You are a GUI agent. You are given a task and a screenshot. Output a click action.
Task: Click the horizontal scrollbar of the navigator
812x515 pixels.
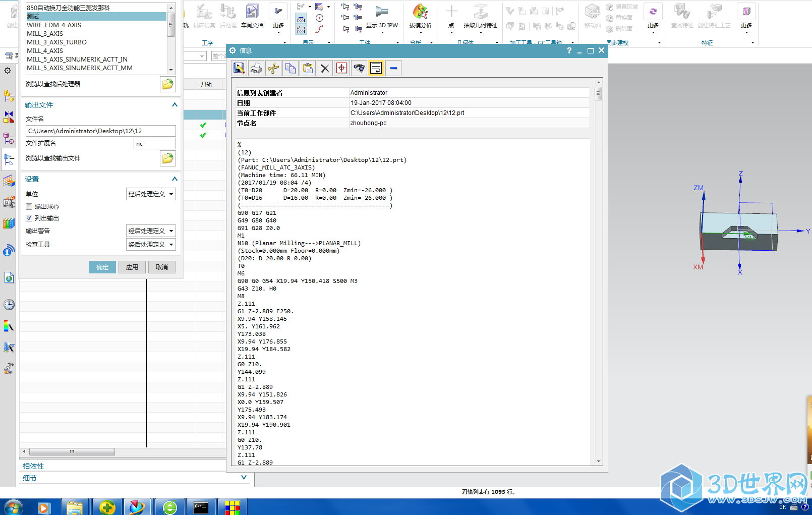(72, 452)
